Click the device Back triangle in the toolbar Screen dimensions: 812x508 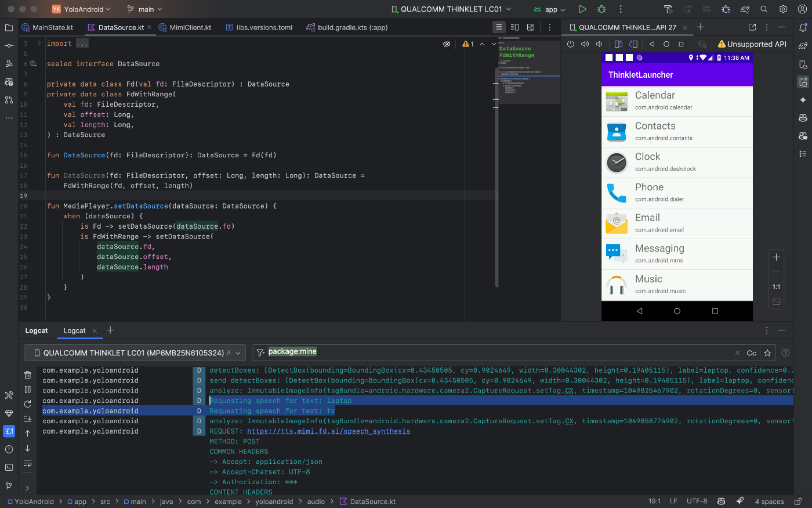click(x=652, y=44)
